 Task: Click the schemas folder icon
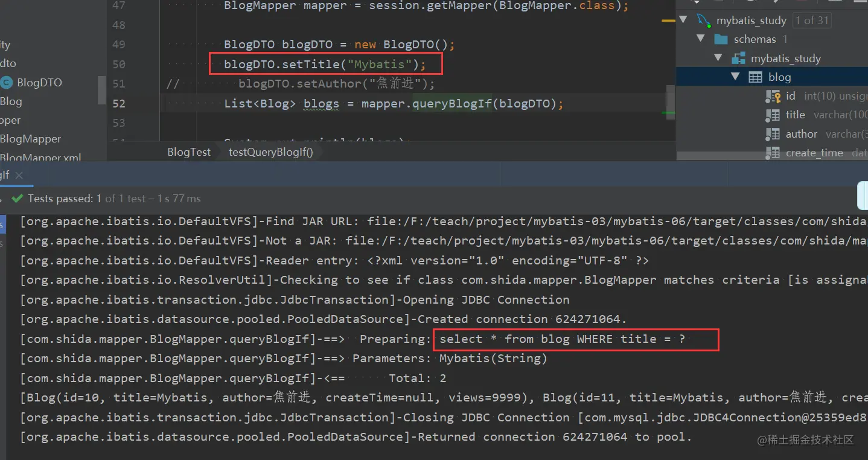click(721, 39)
